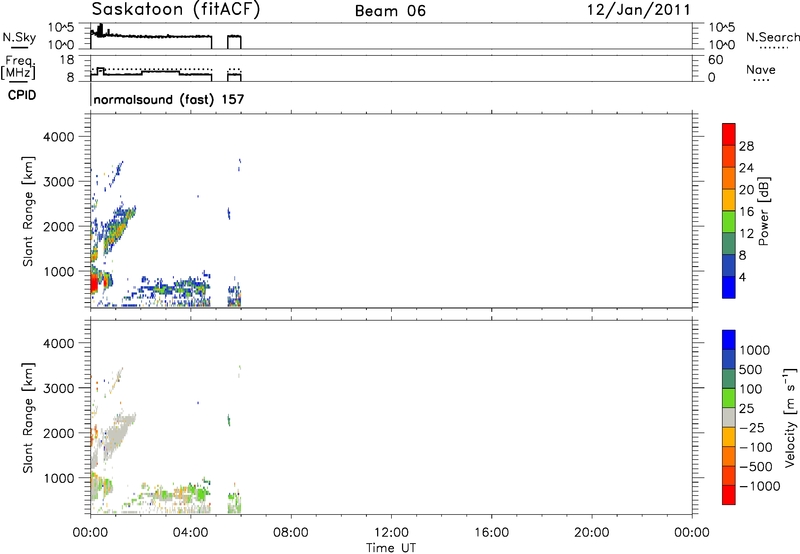
Task: Click the Time UT axis title
Action: point(391,548)
